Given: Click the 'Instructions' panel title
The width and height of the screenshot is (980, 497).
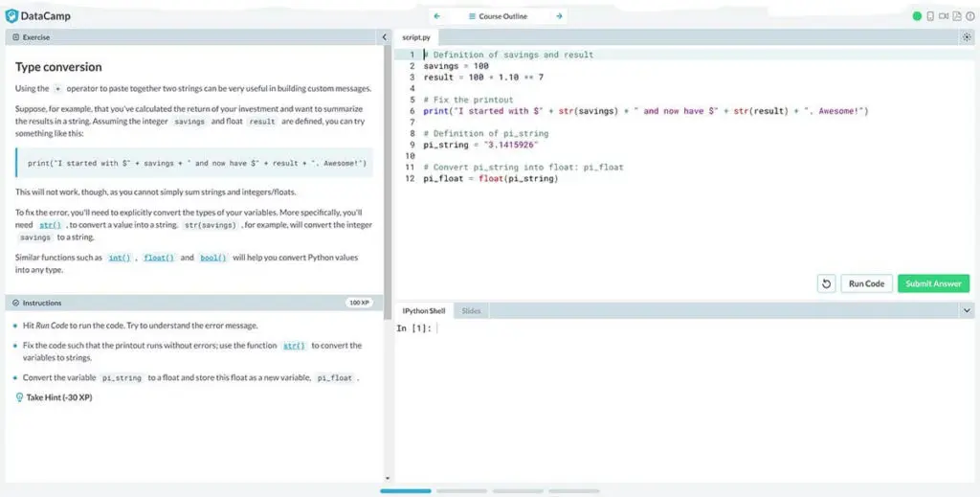Looking at the screenshot, I should coord(42,304).
